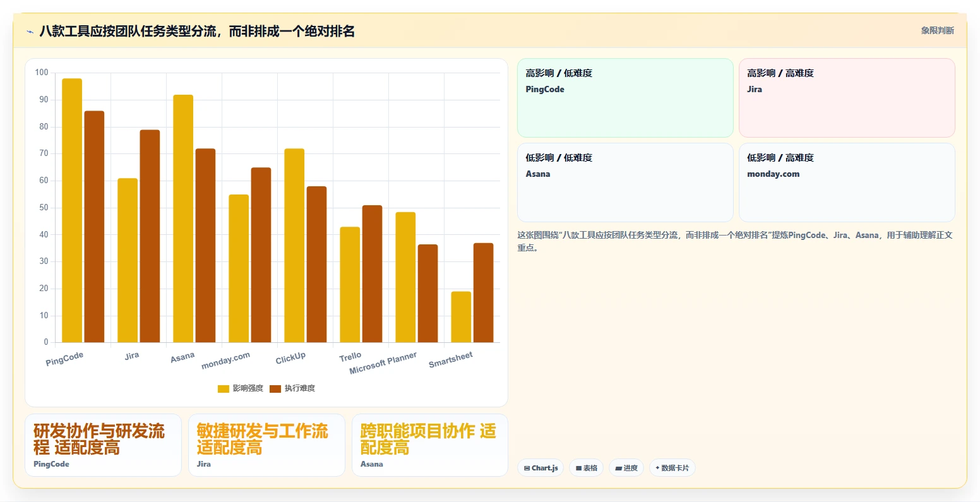The image size is (980, 502).
Task: Open the 高影响 / 低难度 PingCode quadrant card
Action: (x=625, y=98)
